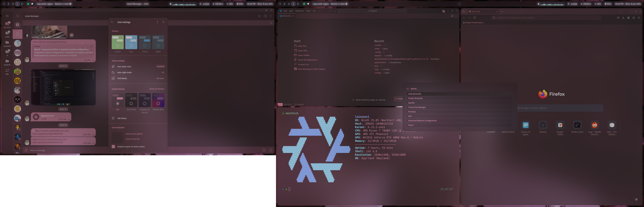Open the File menu in VS Code
Viewport: 644px width, 207px height.
tap(285, 11)
